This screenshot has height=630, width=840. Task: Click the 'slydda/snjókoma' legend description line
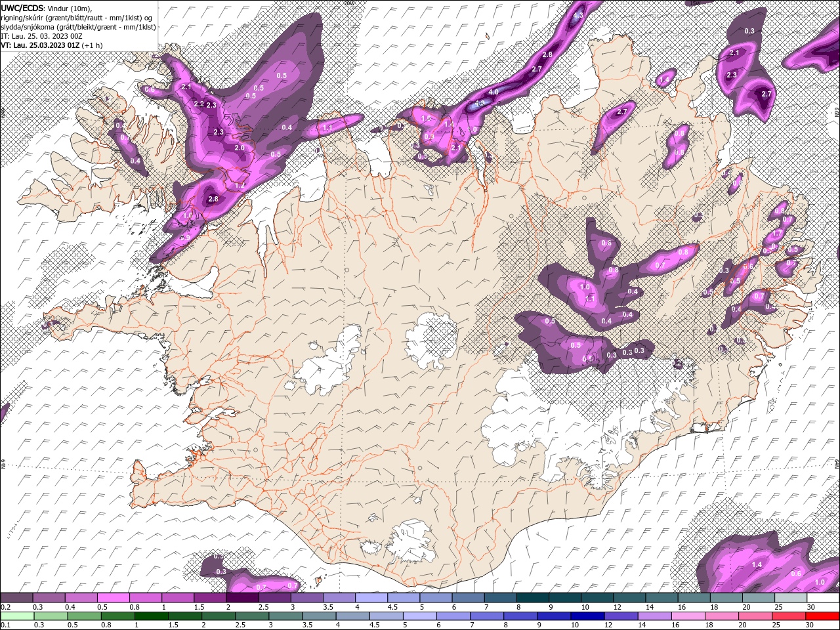[78, 27]
